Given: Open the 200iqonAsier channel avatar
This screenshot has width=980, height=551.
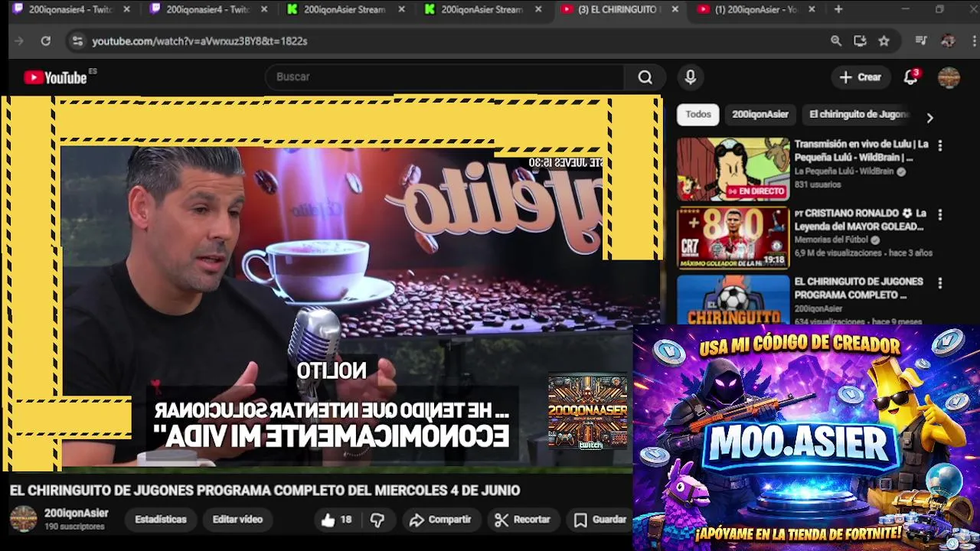Looking at the screenshot, I should pos(23,519).
